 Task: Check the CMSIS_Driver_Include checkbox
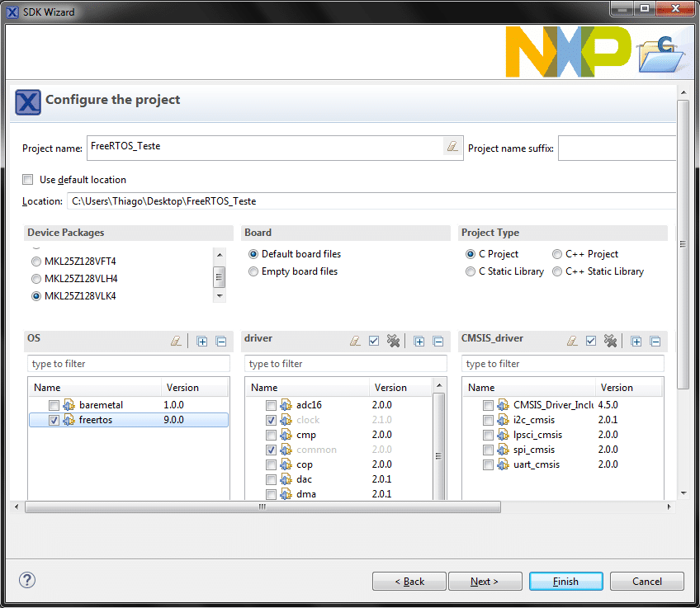(488, 405)
